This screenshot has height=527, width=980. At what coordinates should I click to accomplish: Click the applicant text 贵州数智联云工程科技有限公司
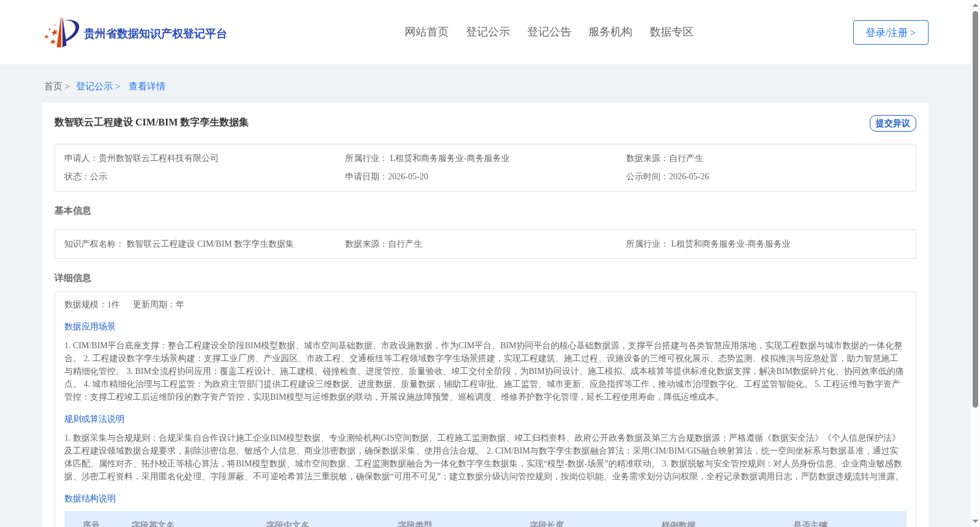tap(159, 158)
